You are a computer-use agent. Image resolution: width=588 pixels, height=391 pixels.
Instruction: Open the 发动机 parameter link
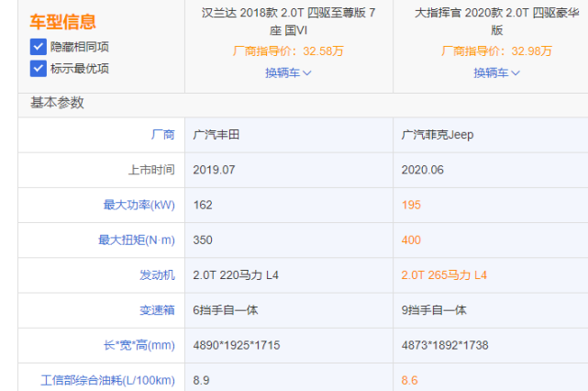(157, 275)
